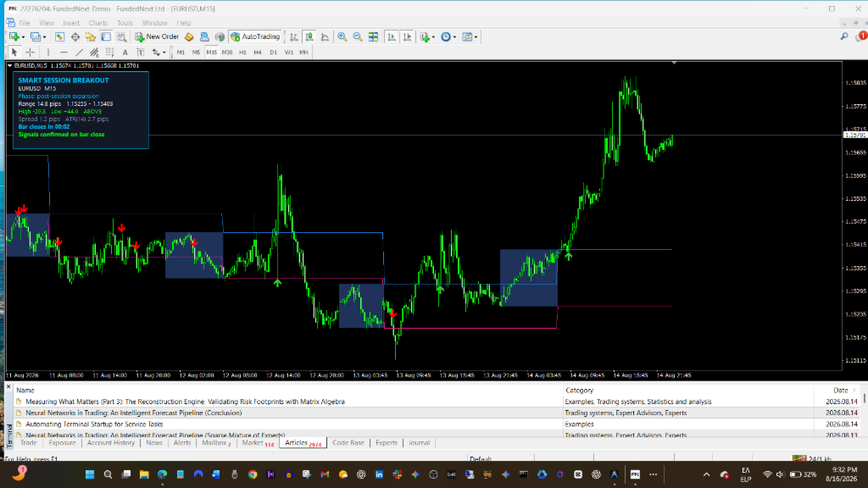
Task: Click the New Order button
Action: click(x=157, y=37)
